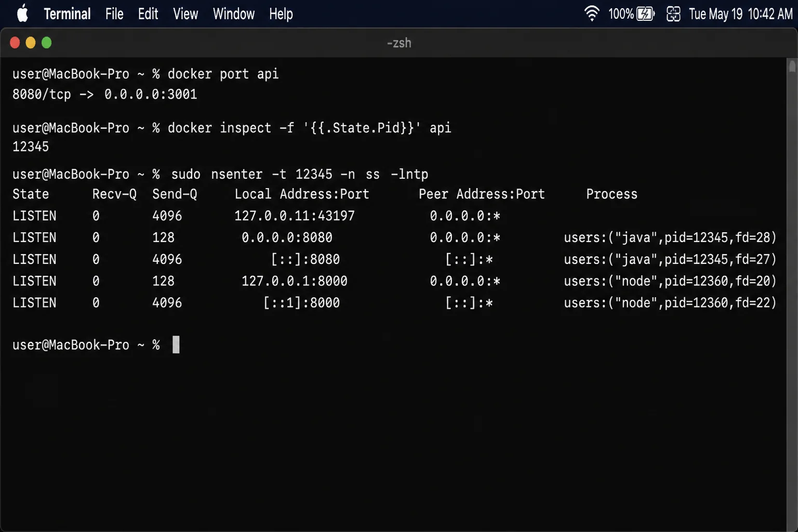This screenshot has height=532, width=798.
Task: Click the '[::1]:8000' local address
Action: point(302,303)
